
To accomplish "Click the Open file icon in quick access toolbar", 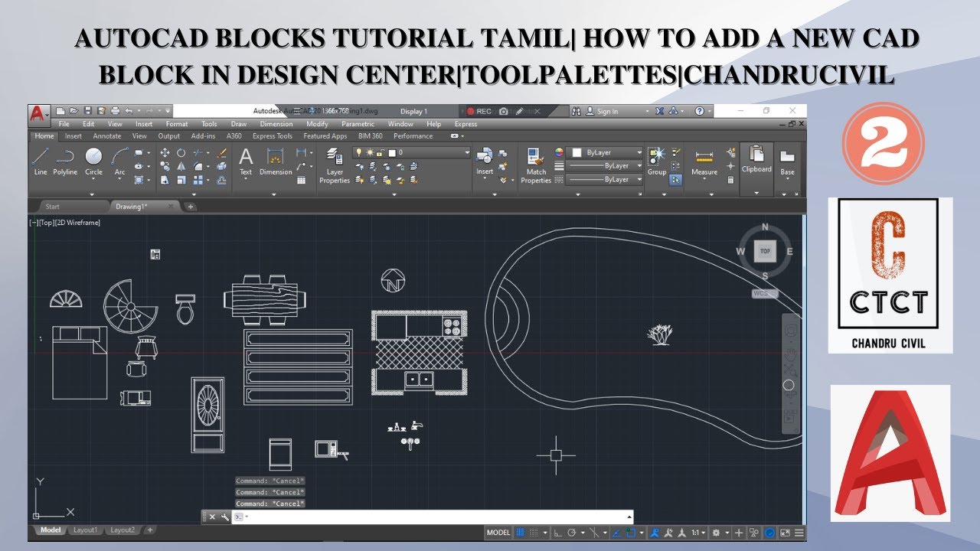I will pos(74,111).
